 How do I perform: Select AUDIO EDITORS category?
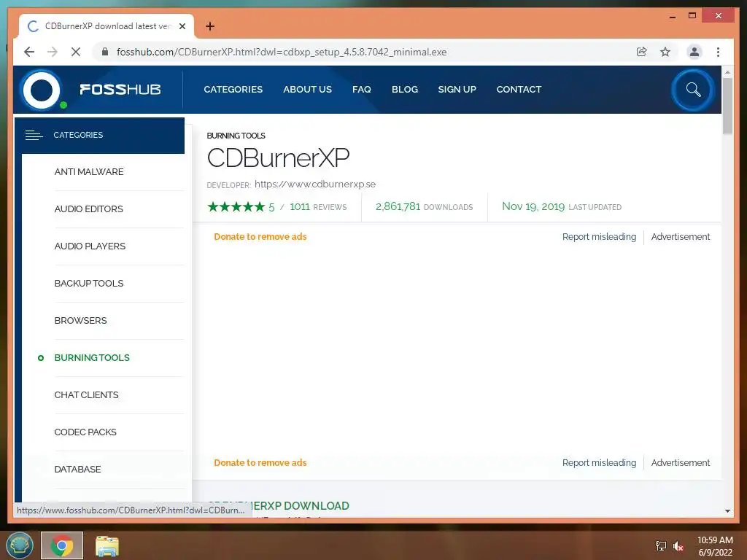click(x=88, y=209)
